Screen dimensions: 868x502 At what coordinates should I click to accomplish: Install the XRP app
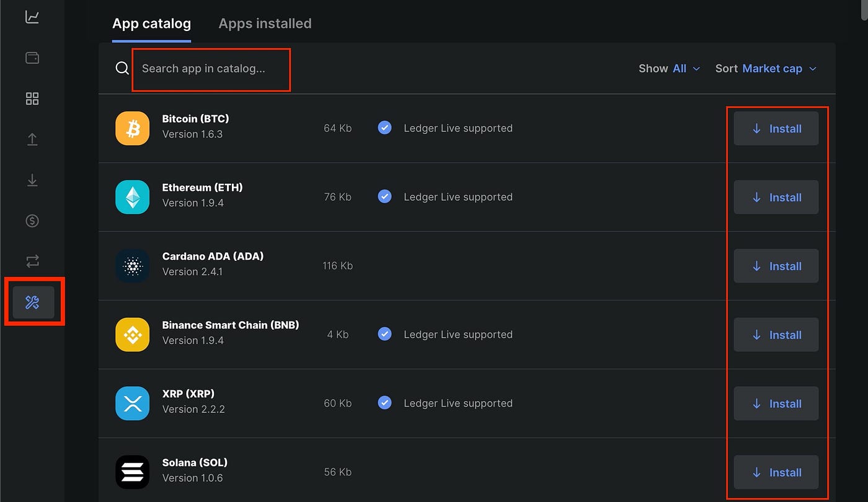[776, 403]
